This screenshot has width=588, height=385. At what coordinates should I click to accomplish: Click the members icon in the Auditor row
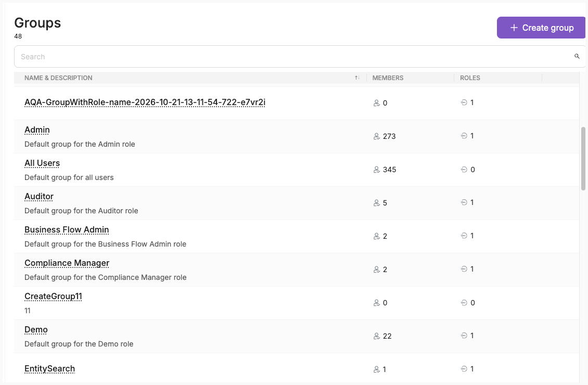377,203
